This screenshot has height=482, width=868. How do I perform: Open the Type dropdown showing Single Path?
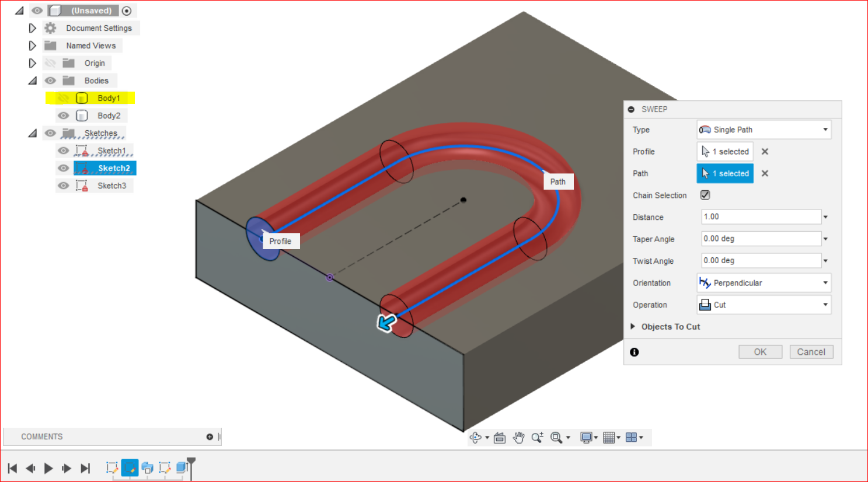click(764, 130)
